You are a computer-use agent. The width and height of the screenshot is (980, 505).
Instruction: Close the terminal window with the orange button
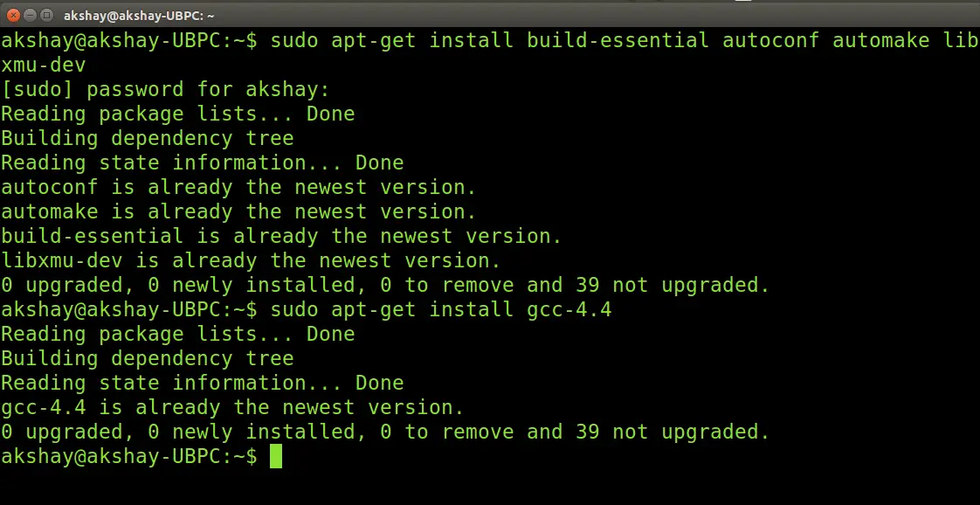[x=14, y=15]
